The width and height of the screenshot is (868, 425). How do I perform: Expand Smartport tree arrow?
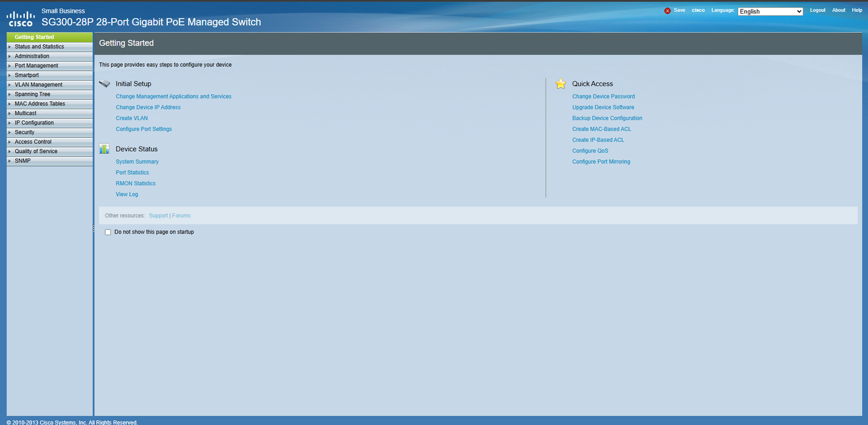[x=10, y=75]
